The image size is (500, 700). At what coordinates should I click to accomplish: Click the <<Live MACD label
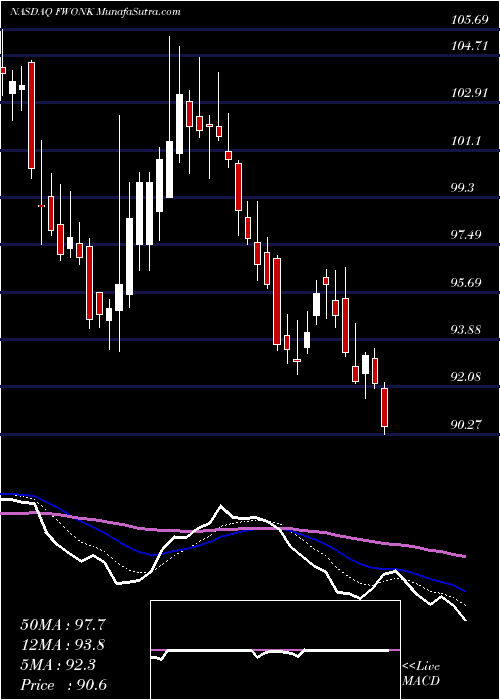(421, 674)
